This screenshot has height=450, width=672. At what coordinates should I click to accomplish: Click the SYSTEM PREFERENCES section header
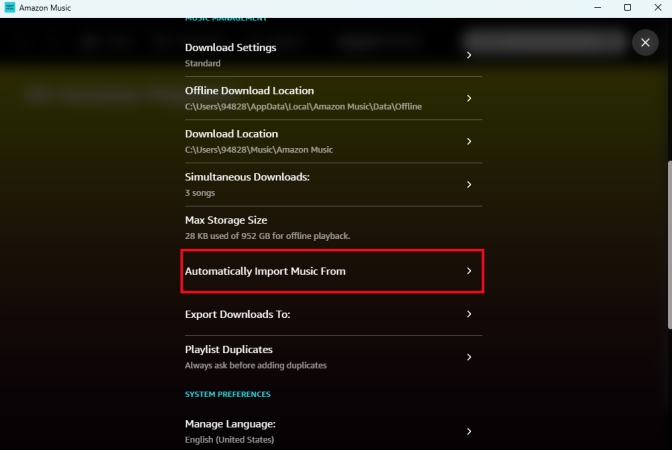coord(228,394)
